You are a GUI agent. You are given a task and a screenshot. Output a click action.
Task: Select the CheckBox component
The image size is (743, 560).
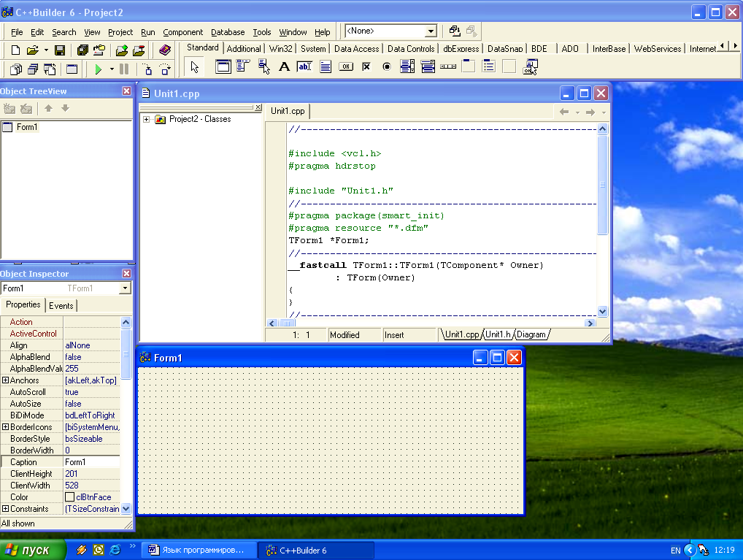point(366,67)
